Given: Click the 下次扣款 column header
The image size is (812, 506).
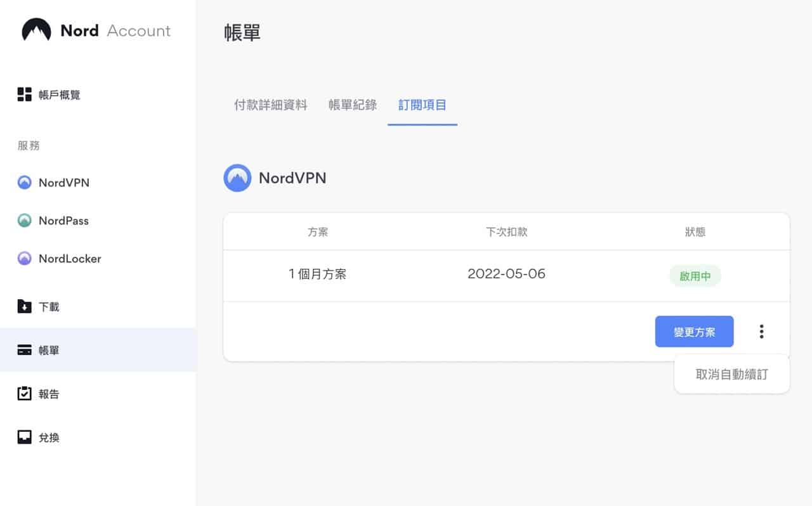Looking at the screenshot, I should (506, 232).
